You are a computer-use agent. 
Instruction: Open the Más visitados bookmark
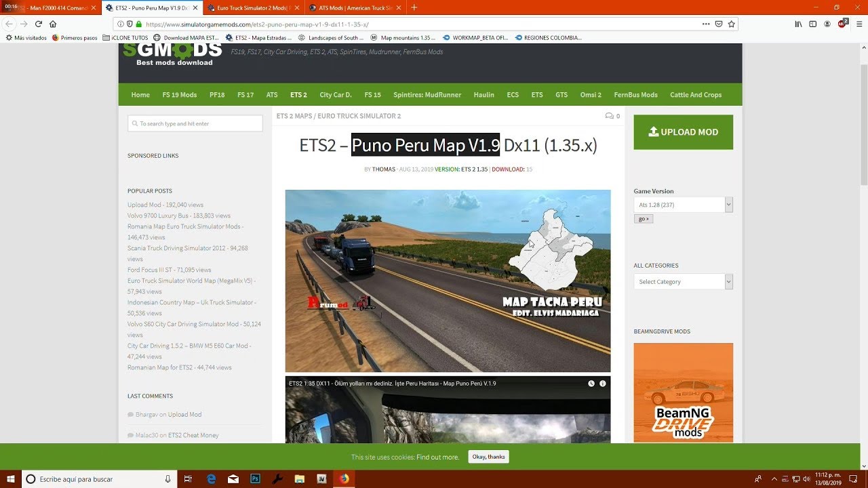pos(26,38)
